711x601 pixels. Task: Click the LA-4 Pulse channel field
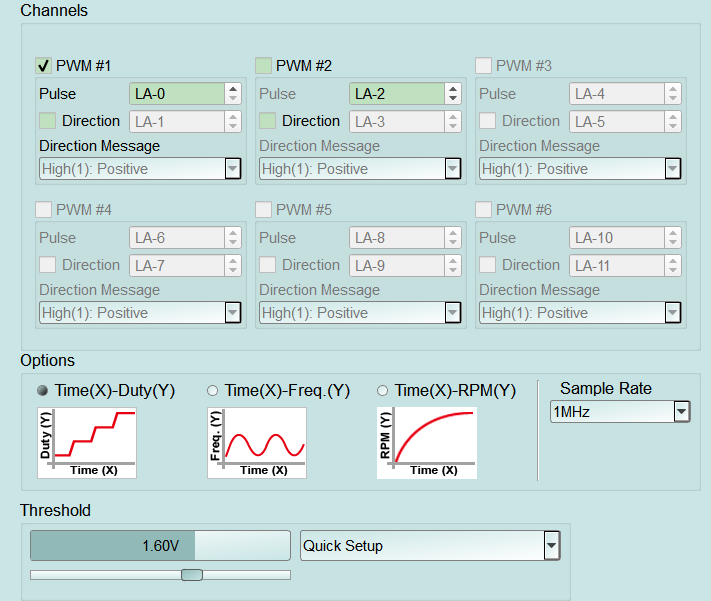tap(617, 94)
